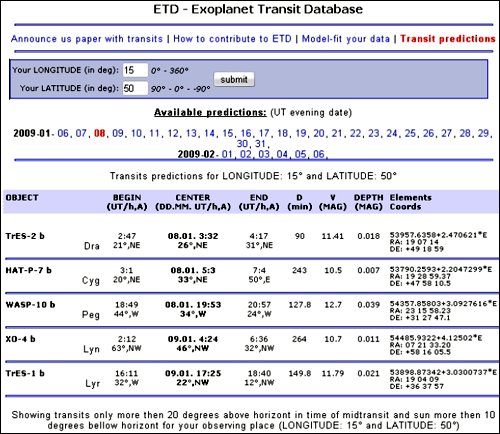Select 2009-01 date 24
Screen dimensions: 500x434
pyautogui.click(x=392, y=133)
